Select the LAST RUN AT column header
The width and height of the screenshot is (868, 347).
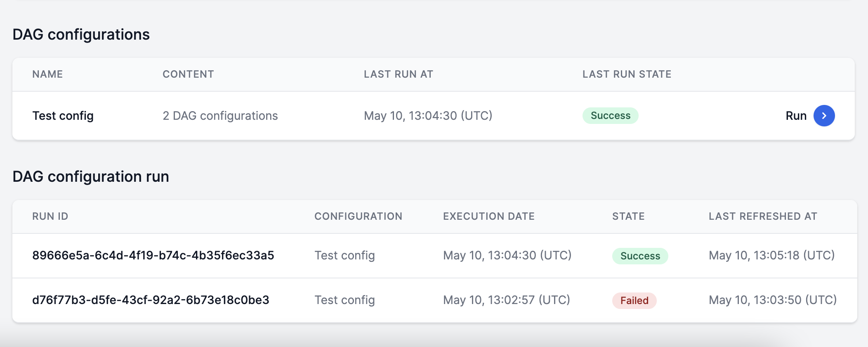tap(398, 74)
